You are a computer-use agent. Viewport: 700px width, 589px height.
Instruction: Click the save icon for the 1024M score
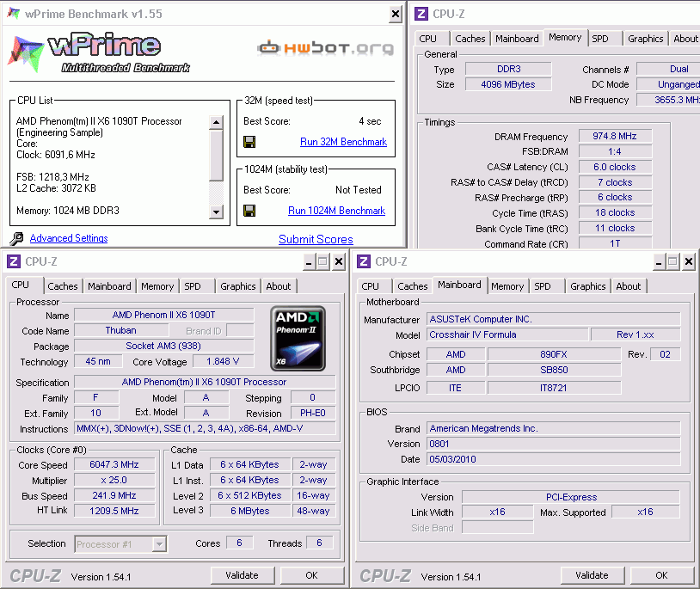click(249, 211)
